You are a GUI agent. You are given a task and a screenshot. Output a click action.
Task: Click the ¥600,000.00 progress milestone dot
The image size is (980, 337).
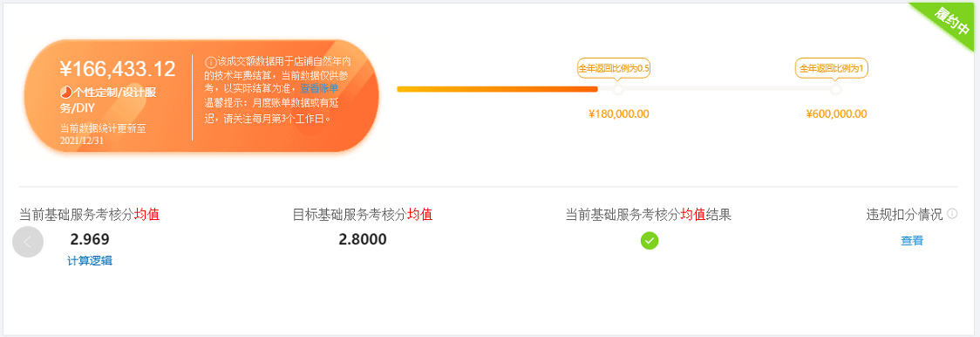(836, 90)
